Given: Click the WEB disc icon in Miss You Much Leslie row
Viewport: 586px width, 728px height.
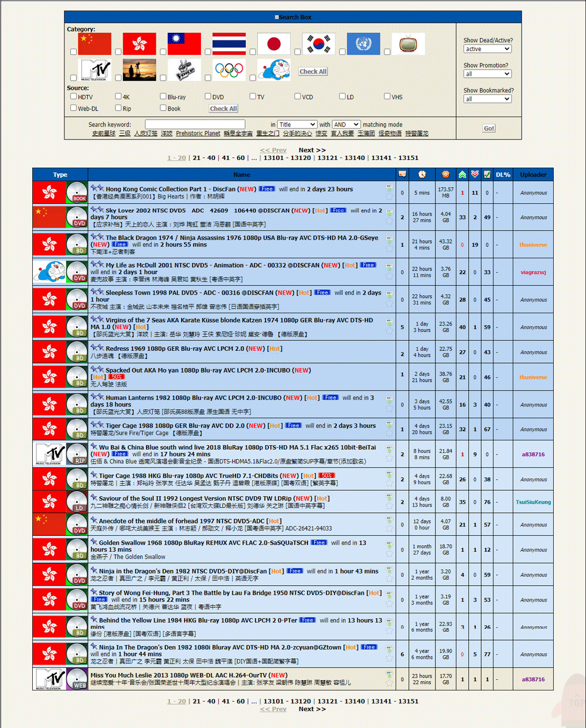Looking at the screenshot, I should pos(77,679).
